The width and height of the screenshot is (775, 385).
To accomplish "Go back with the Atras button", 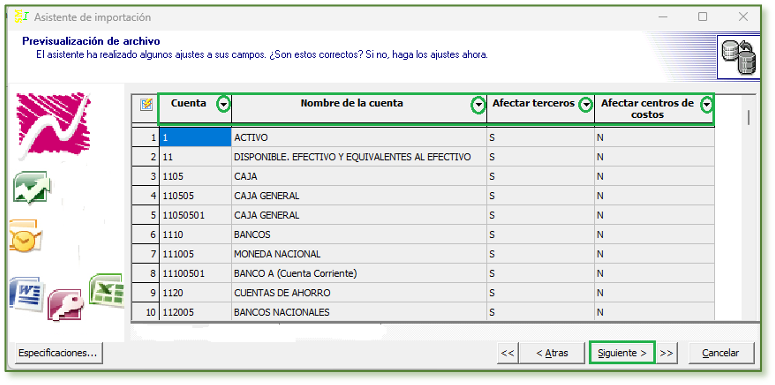I will tap(552, 353).
